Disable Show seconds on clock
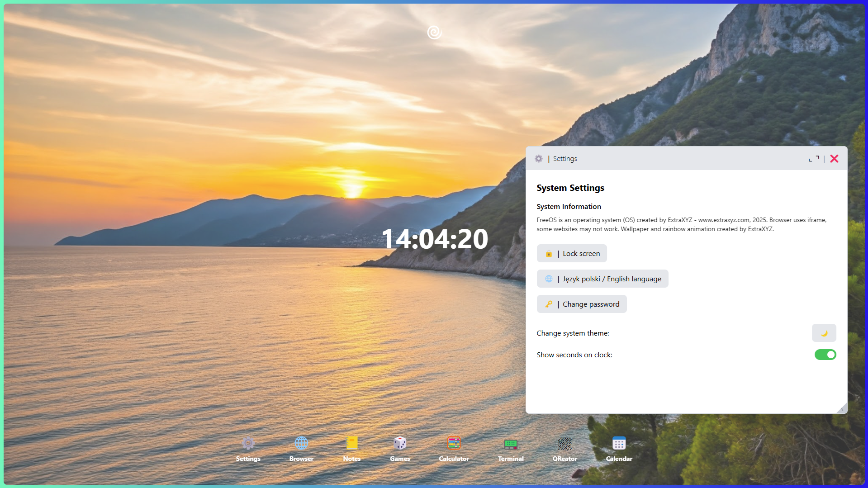 (x=825, y=355)
